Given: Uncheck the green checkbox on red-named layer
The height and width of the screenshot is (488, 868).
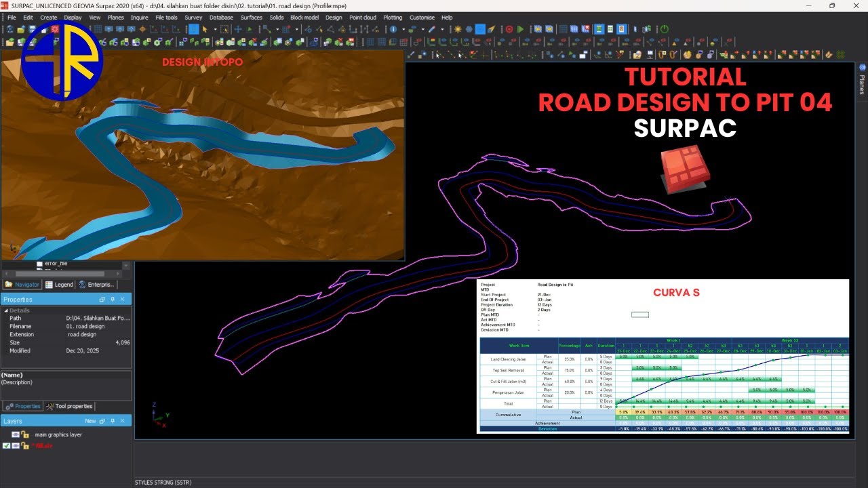Looking at the screenshot, I should coord(6,446).
